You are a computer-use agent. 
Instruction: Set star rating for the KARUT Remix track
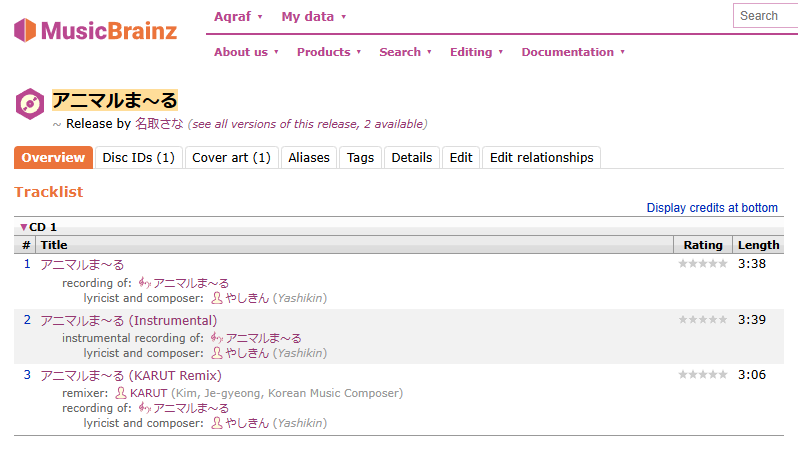pos(702,374)
